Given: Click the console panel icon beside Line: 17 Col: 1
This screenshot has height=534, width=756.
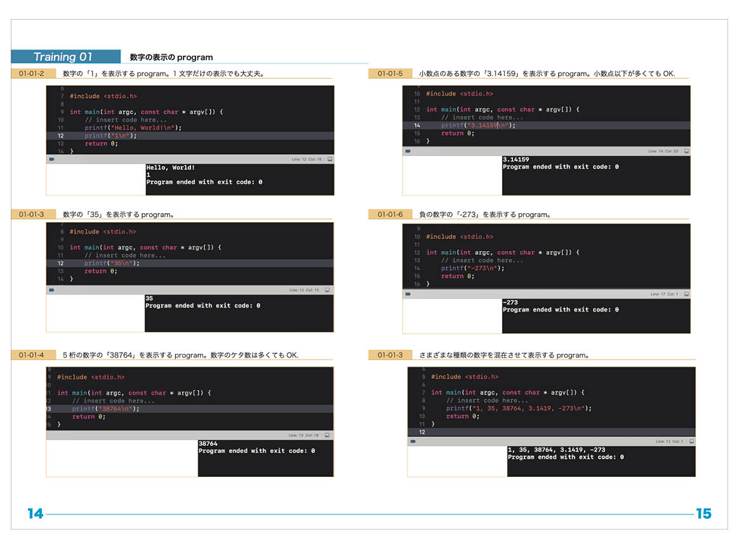Looking at the screenshot, I should click(686, 294).
